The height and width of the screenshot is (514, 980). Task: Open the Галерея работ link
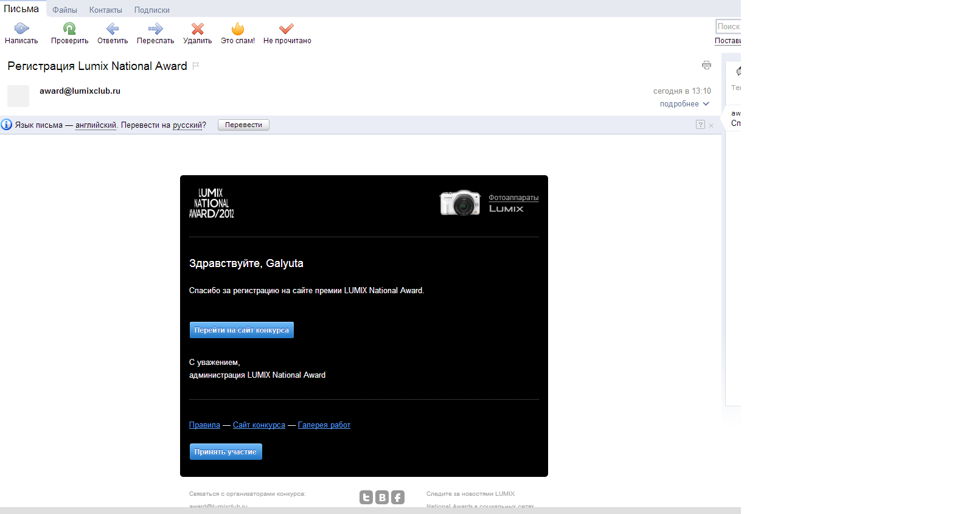point(324,425)
